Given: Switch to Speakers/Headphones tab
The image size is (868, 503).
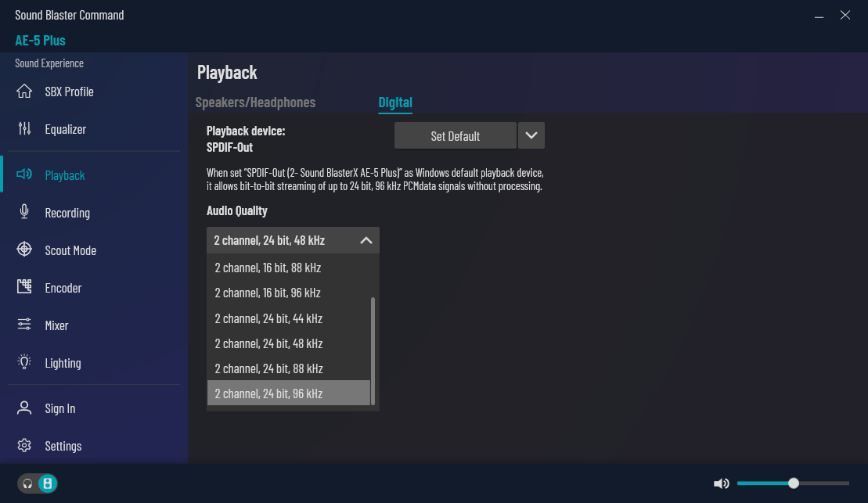Looking at the screenshot, I should 255,102.
